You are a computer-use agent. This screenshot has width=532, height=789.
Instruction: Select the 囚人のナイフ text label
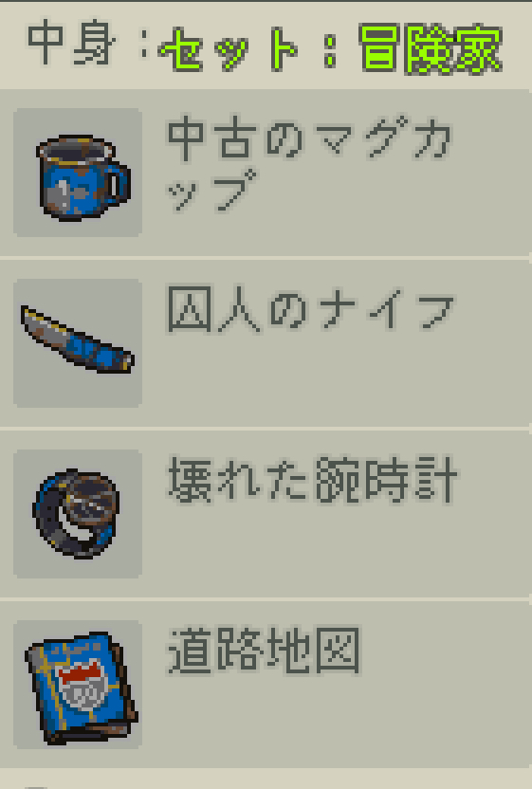point(310,309)
